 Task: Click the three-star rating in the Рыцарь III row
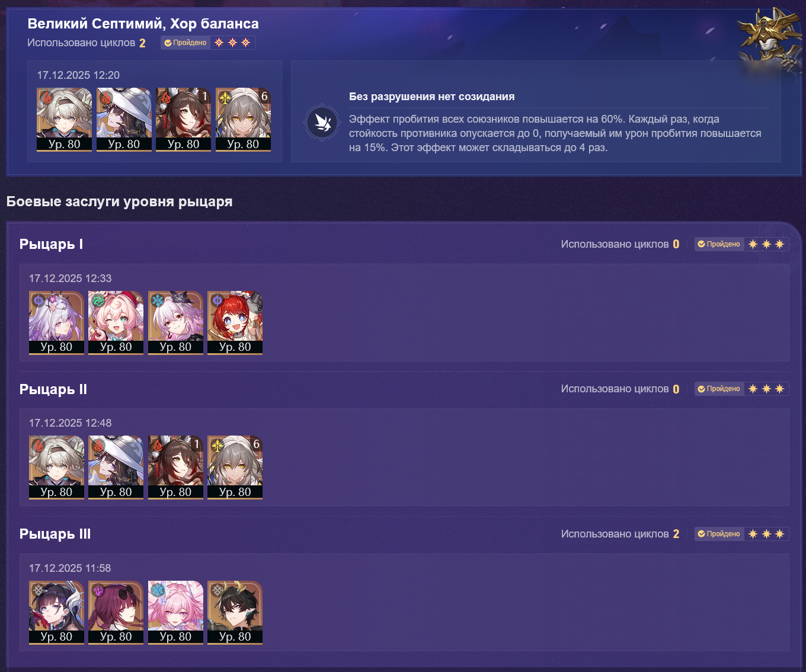point(766,534)
